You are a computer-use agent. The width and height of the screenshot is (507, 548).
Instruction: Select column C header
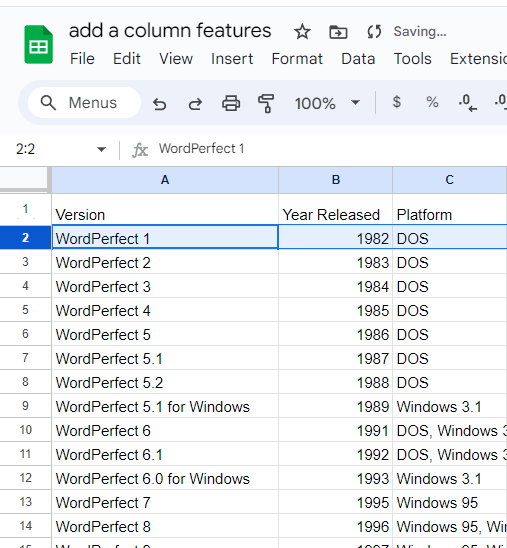click(x=450, y=180)
